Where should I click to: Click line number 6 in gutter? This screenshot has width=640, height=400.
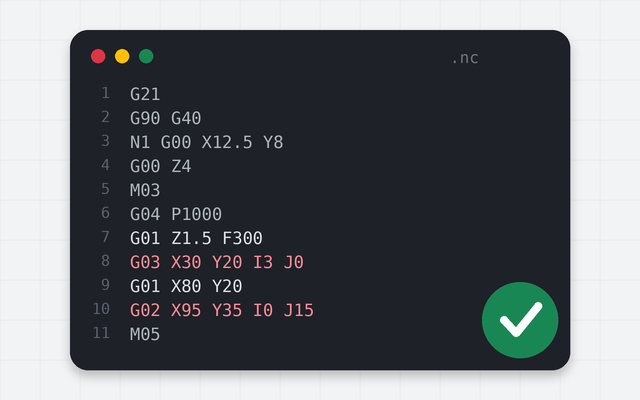(105, 213)
